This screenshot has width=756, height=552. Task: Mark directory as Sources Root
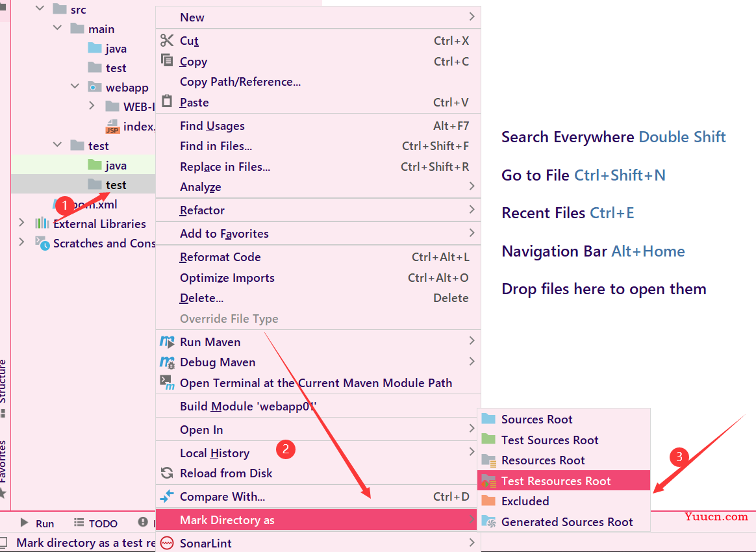coord(564,419)
